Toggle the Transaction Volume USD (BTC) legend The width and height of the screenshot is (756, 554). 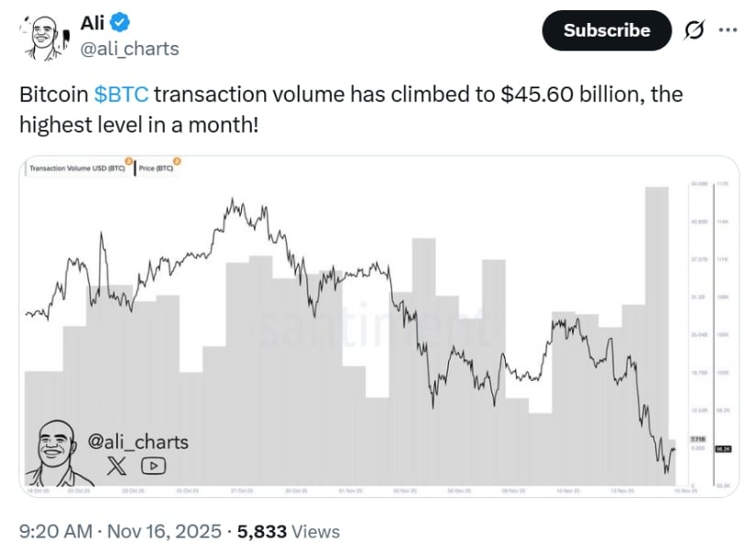(x=78, y=168)
